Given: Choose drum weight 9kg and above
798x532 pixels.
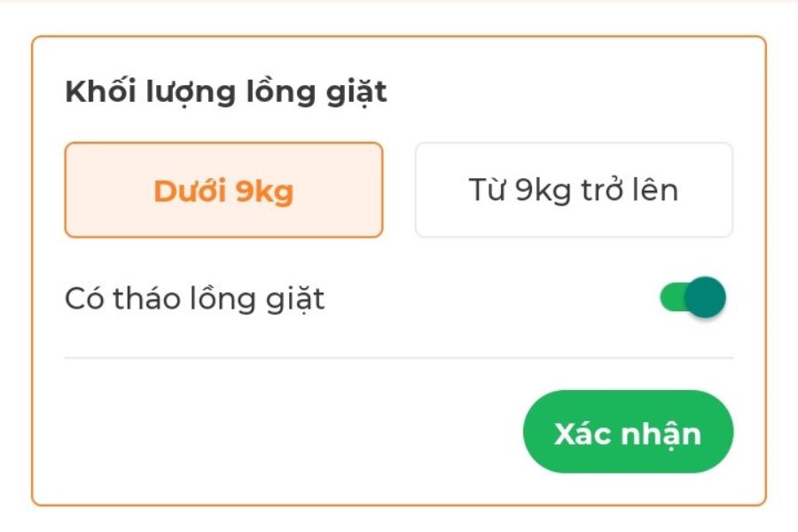Looking at the screenshot, I should coord(574,191).
